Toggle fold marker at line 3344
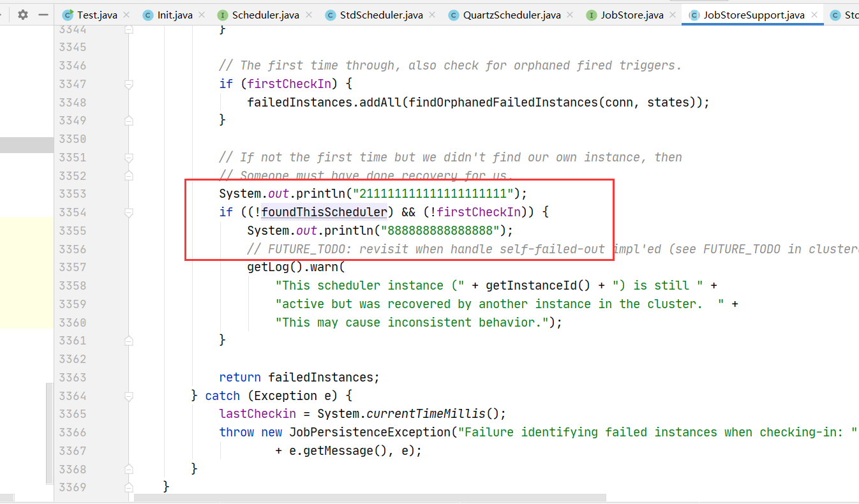The height and width of the screenshot is (504, 859). pyautogui.click(x=129, y=29)
